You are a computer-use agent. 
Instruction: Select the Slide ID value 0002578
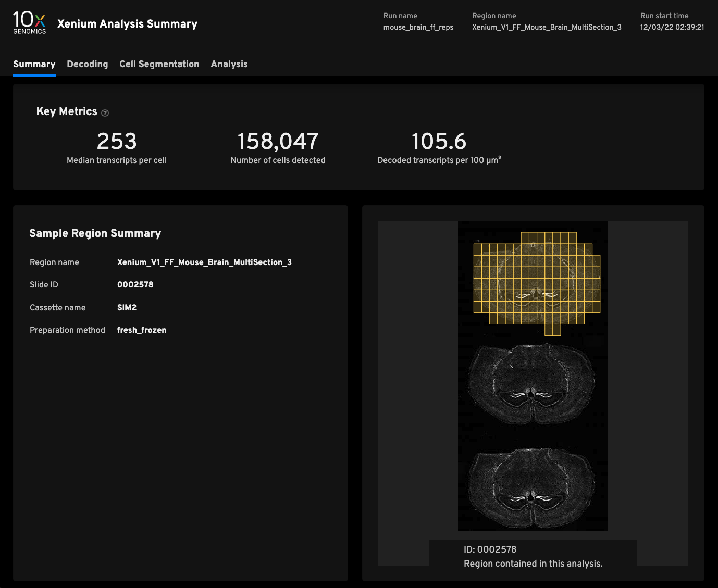pos(135,285)
